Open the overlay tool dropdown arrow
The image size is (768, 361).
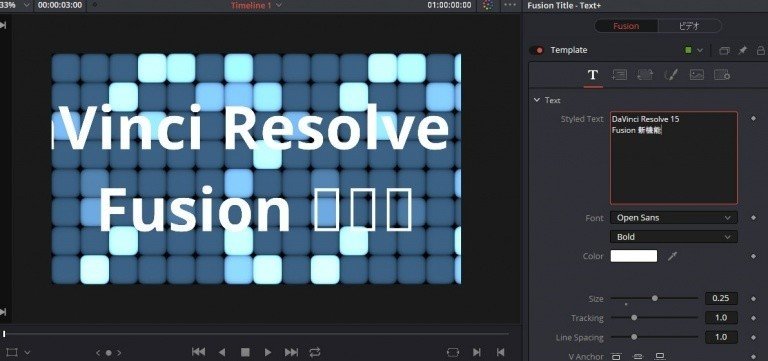coord(27,352)
